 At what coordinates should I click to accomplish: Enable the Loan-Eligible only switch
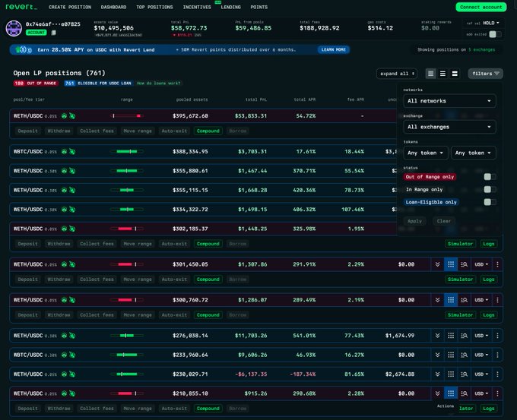[x=490, y=202]
